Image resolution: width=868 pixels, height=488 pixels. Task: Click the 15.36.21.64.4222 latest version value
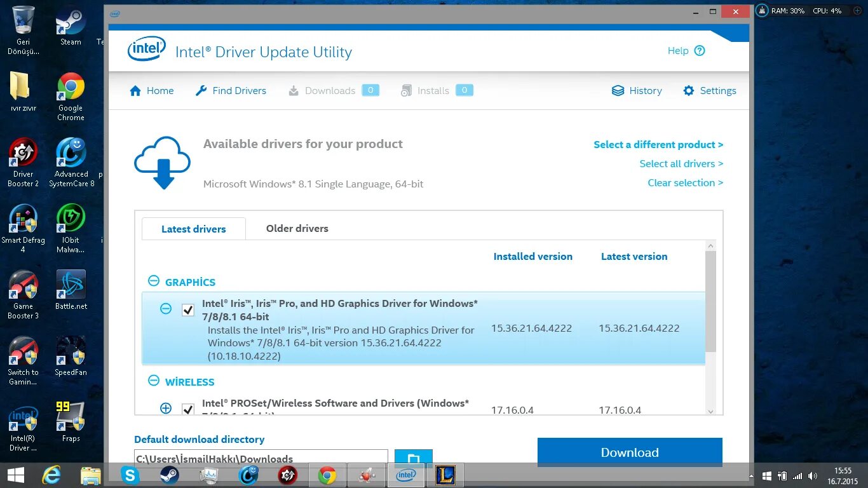click(x=639, y=329)
